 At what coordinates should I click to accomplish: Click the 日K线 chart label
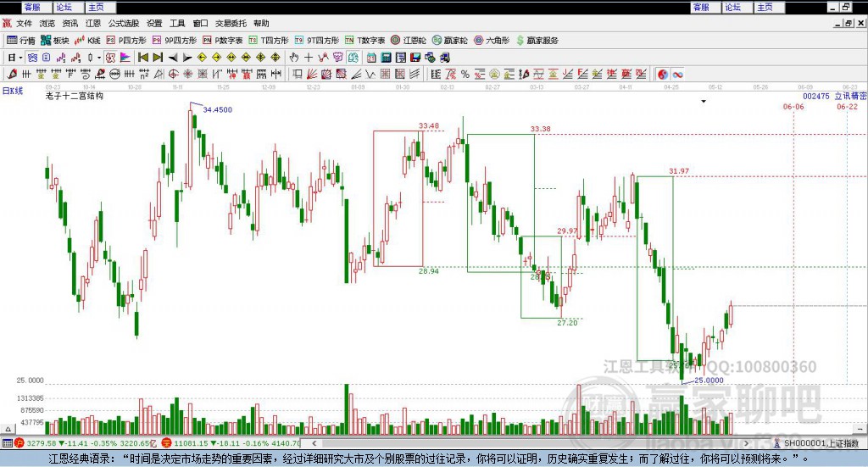click(12, 91)
